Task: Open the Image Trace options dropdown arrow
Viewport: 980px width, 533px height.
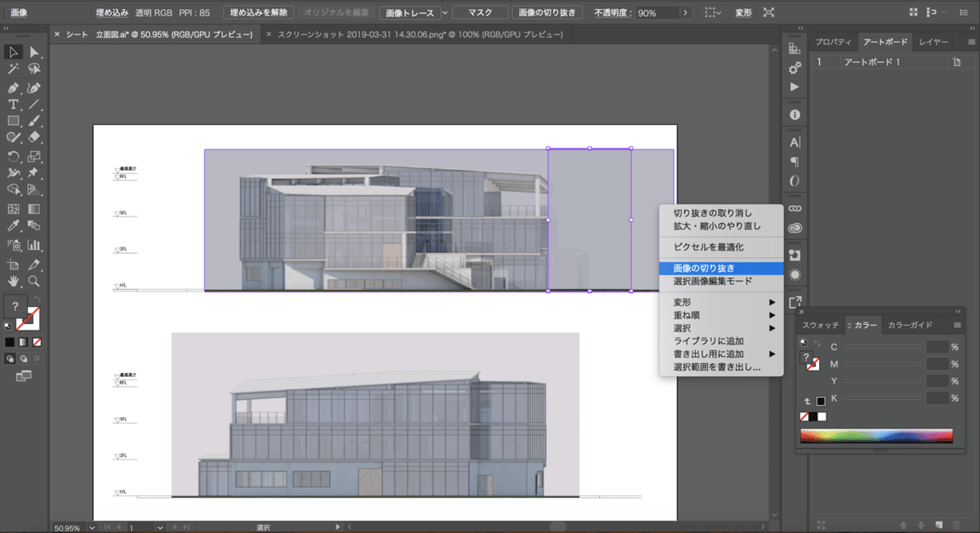Action: (x=444, y=12)
